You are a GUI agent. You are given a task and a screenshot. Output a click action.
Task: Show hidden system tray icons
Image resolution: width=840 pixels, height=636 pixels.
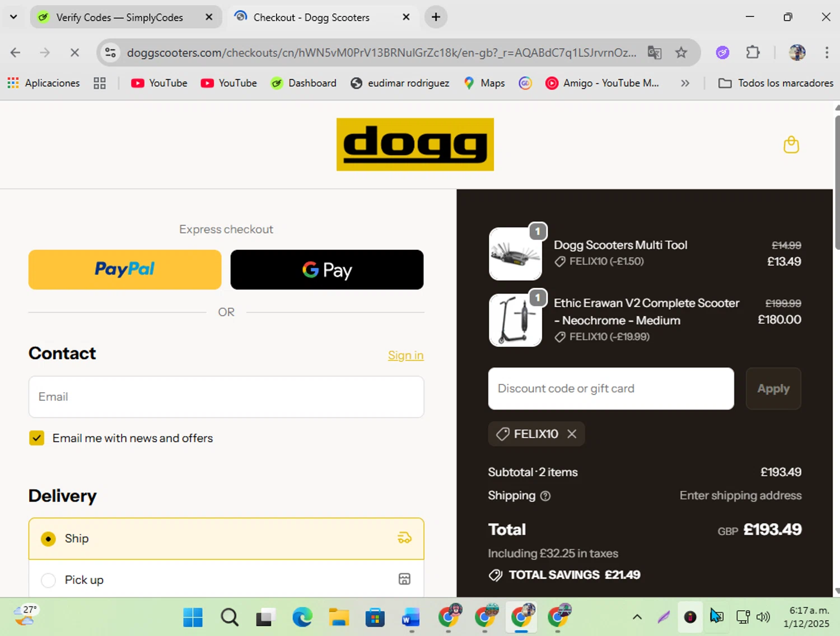coord(637,617)
